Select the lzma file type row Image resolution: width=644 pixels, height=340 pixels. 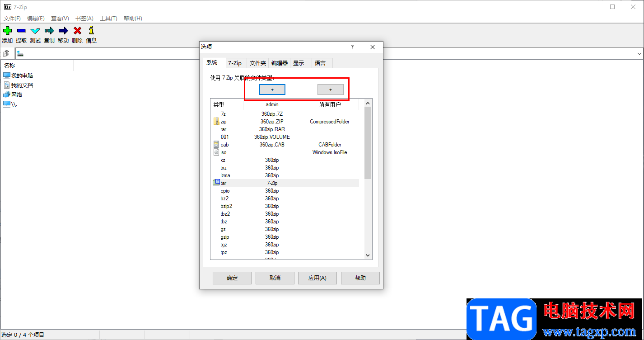pyautogui.click(x=285, y=175)
